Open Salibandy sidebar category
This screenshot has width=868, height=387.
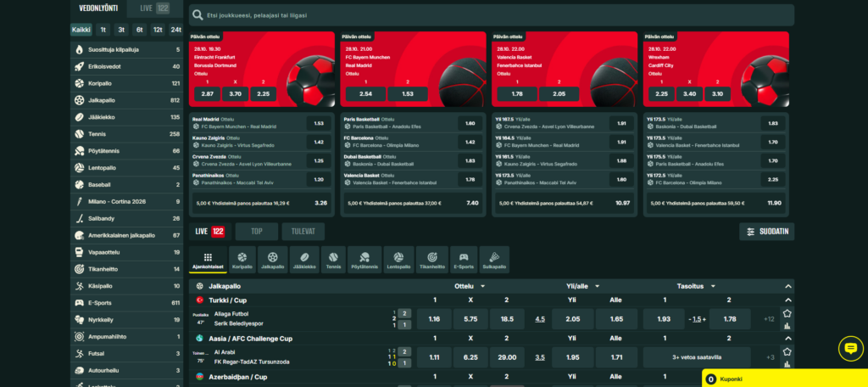(x=127, y=218)
